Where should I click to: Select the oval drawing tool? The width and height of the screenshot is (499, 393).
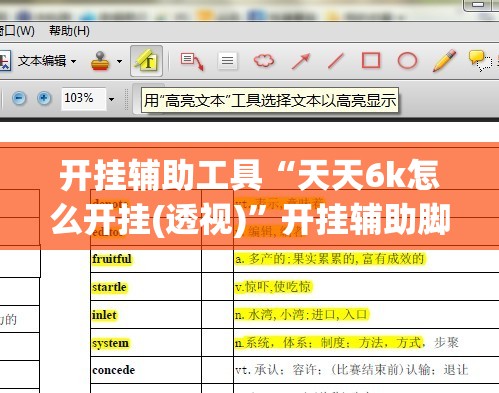(407, 61)
